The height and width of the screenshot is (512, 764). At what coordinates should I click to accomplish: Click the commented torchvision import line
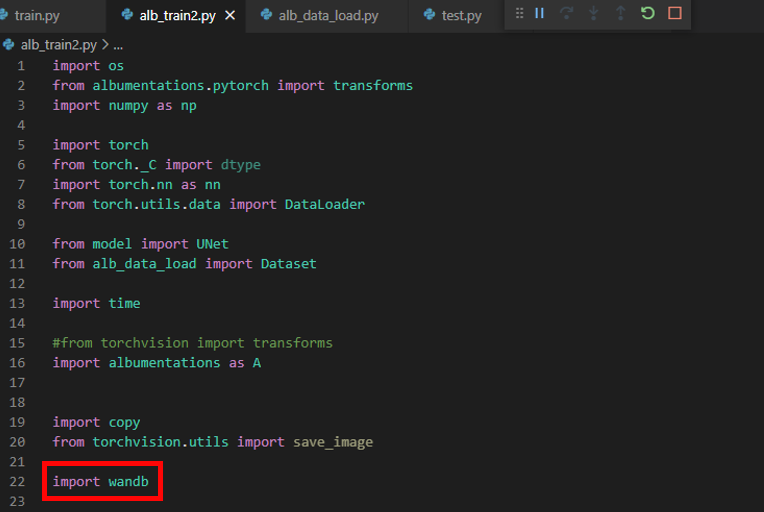[192, 343]
